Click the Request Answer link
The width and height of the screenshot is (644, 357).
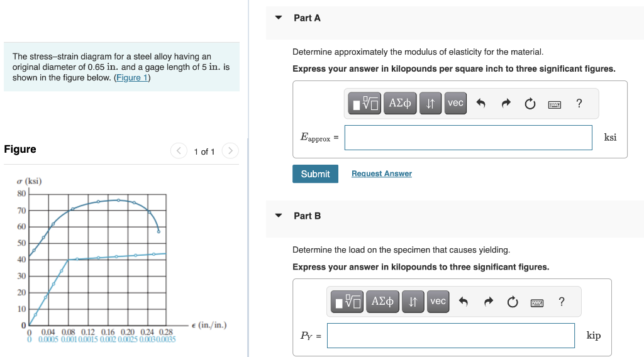tap(382, 173)
